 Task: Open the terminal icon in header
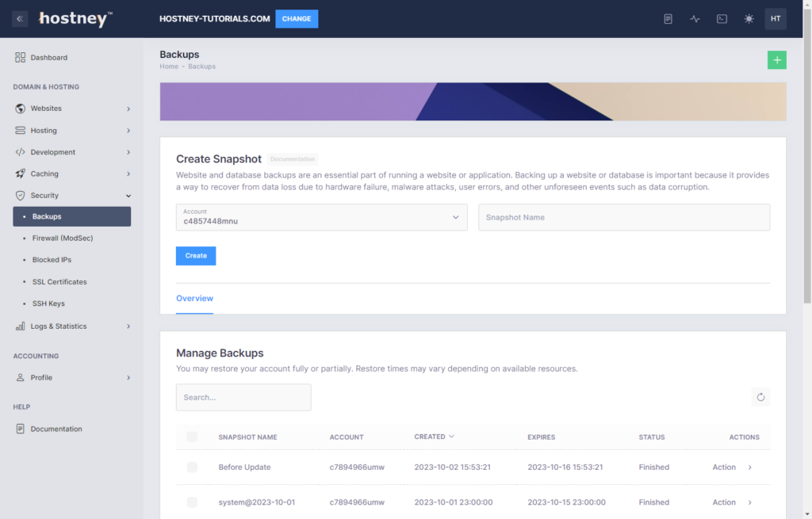click(x=722, y=19)
